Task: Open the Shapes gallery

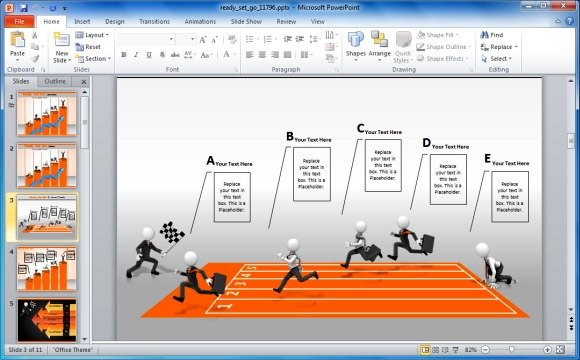Action: 356,47
